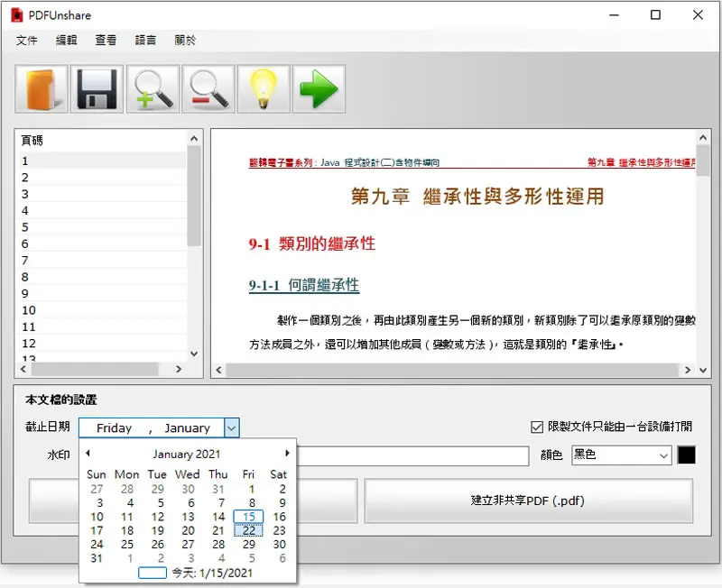This screenshot has width=722, height=588.
Task: Toggle the single-device restriction checkbox
Action: click(537, 427)
